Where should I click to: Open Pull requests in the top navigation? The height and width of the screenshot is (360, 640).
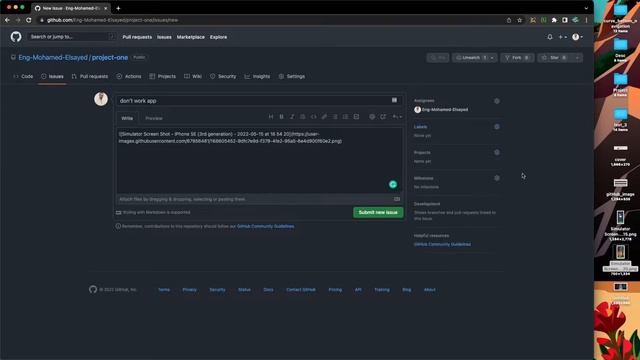[137, 37]
